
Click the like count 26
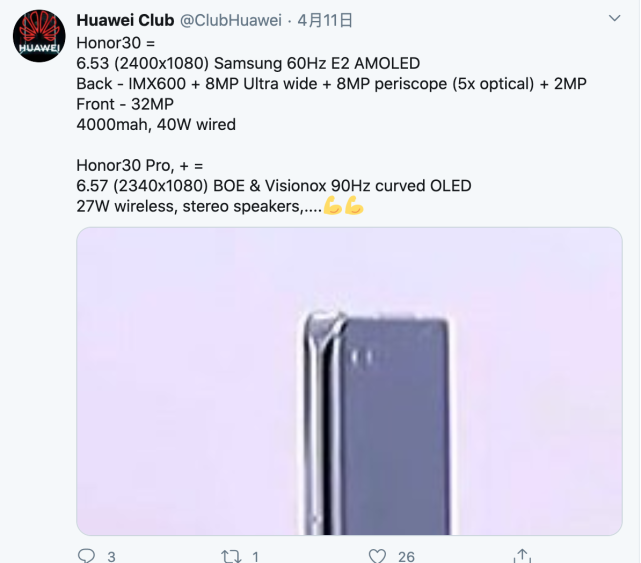[406, 556]
